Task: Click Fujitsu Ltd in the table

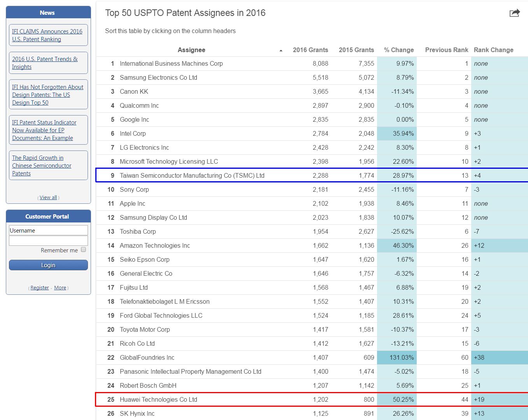Action: pos(134,287)
